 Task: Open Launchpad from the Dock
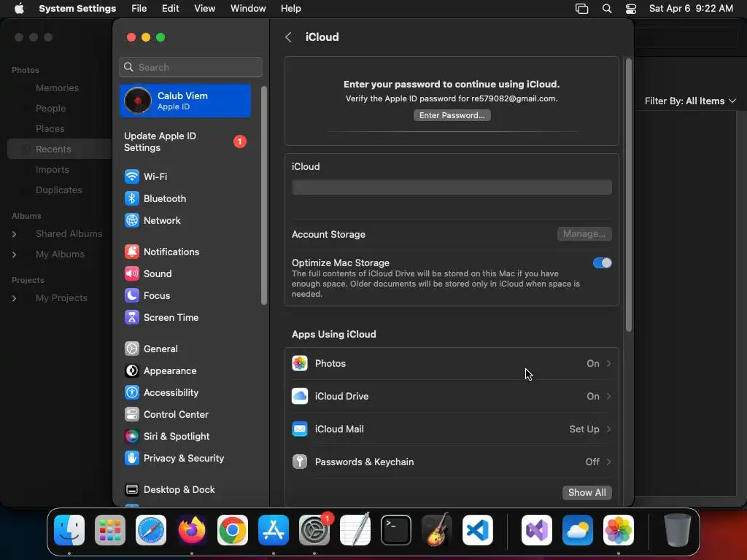point(110,530)
